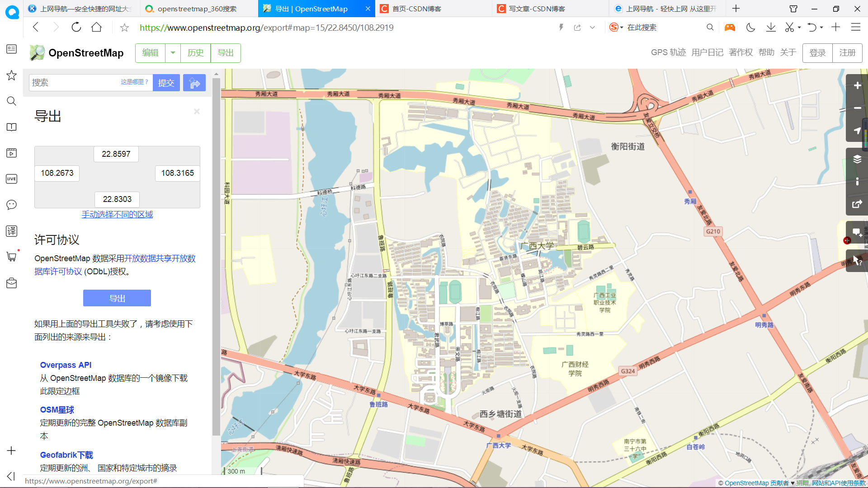The height and width of the screenshot is (488, 868).
Task: Open the map key legend
Action: point(857,181)
